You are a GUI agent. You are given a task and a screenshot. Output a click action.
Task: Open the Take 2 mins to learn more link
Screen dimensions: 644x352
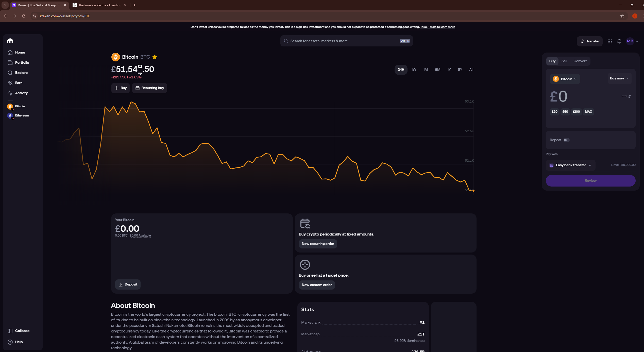[x=437, y=27]
